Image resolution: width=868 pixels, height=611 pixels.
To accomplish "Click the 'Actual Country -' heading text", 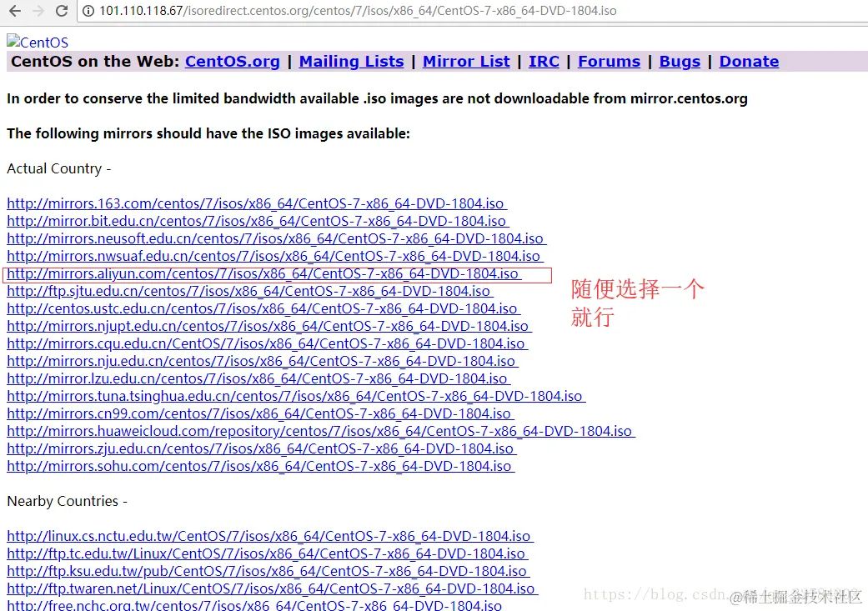I will click(x=58, y=169).
